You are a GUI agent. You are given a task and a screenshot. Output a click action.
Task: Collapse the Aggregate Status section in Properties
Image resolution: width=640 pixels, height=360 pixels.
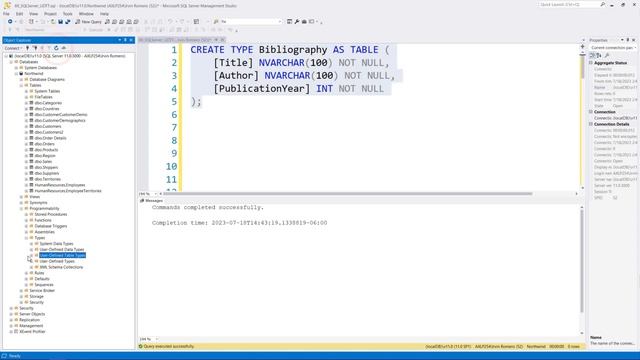coord(591,63)
